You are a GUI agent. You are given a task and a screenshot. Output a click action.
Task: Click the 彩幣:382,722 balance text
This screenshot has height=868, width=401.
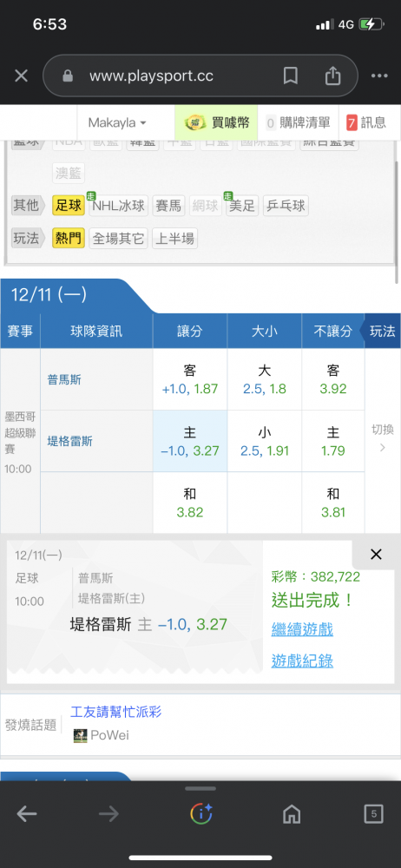coord(316,577)
